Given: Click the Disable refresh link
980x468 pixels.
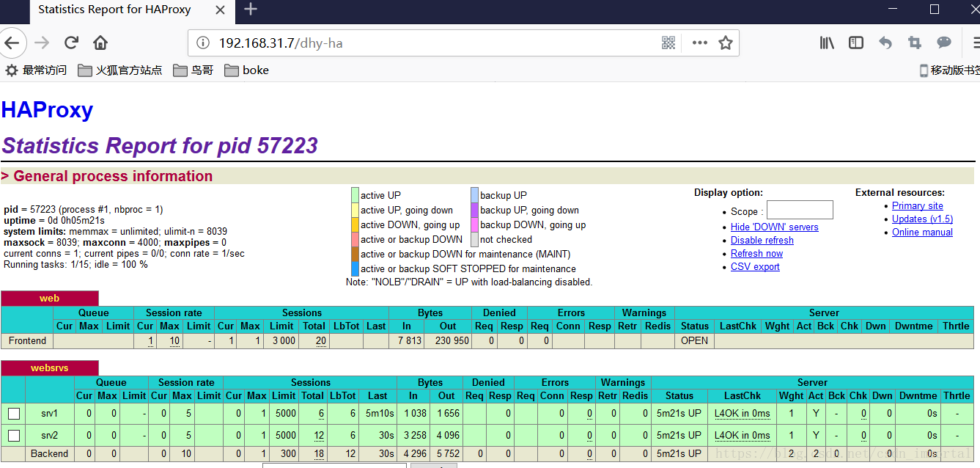Looking at the screenshot, I should (762, 241).
